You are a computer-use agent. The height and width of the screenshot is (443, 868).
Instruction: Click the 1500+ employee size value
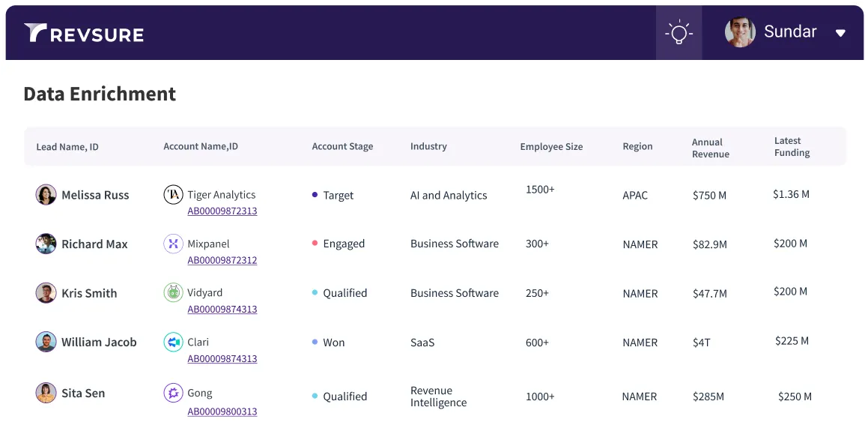pos(540,190)
